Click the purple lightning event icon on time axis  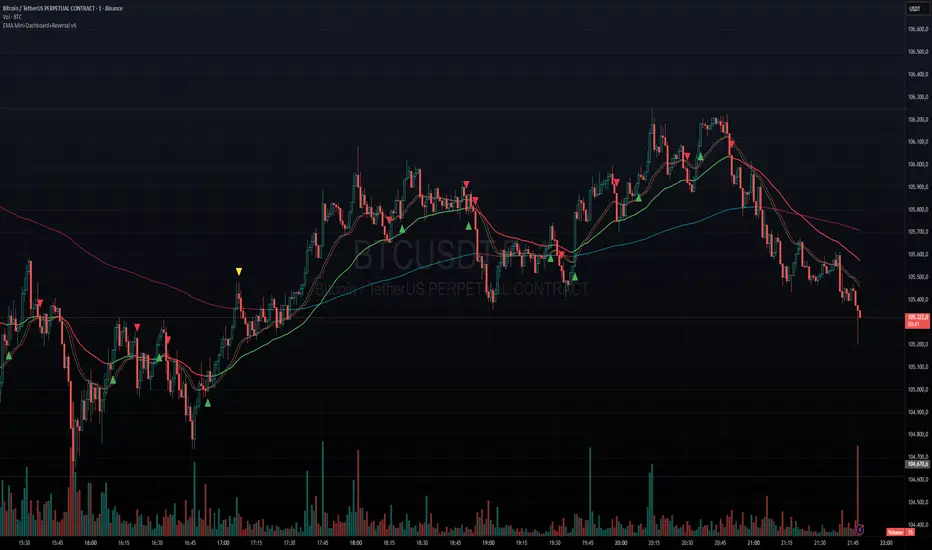859,529
